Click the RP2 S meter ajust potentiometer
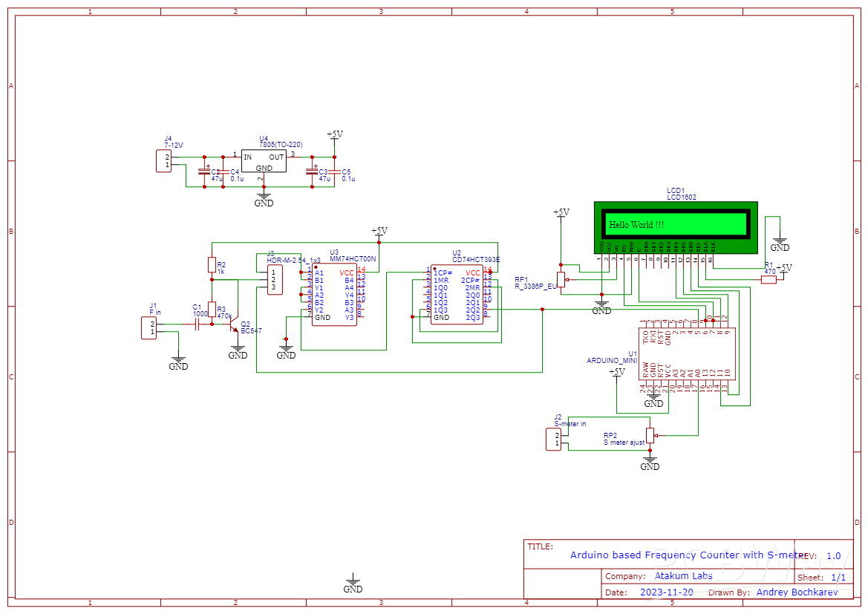Image resolution: width=868 pixels, height=614 pixels. (x=651, y=434)
